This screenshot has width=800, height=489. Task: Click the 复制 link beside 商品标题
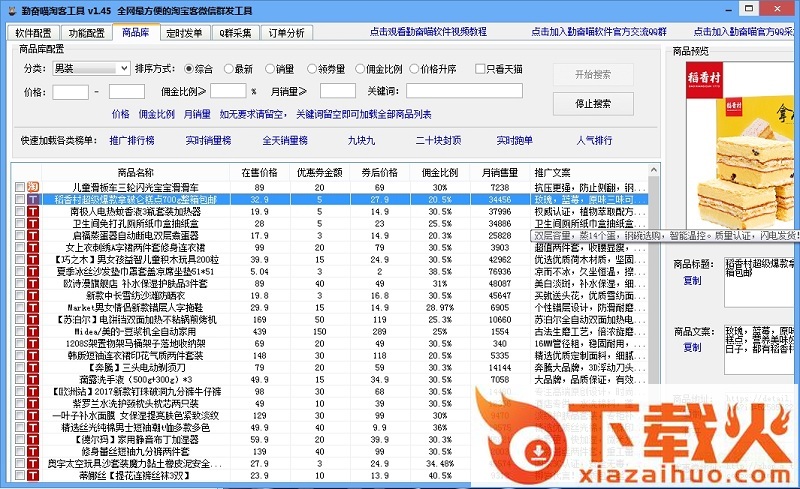[692, 281]
